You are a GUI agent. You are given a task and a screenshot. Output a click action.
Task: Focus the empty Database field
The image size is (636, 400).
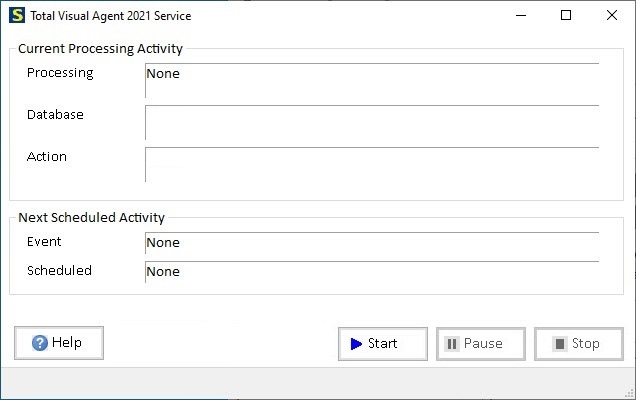371,122
